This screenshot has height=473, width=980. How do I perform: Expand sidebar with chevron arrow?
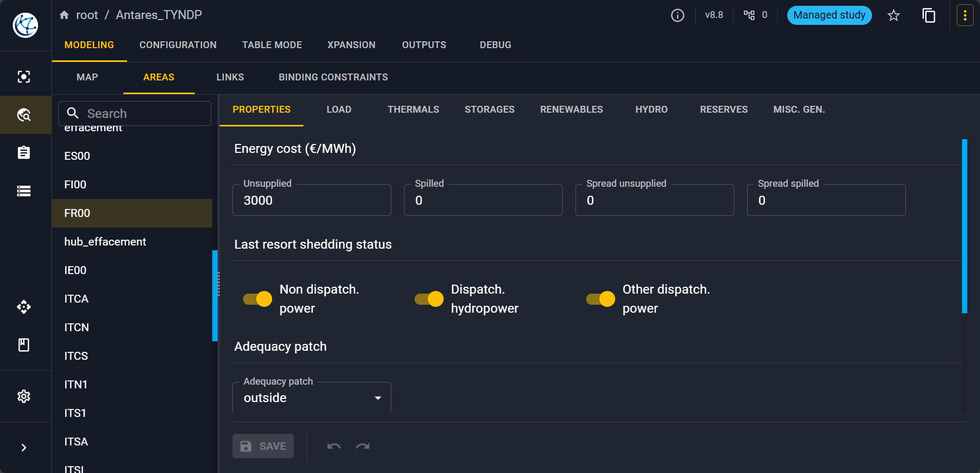pyautogui.click(x=24, y=448)
